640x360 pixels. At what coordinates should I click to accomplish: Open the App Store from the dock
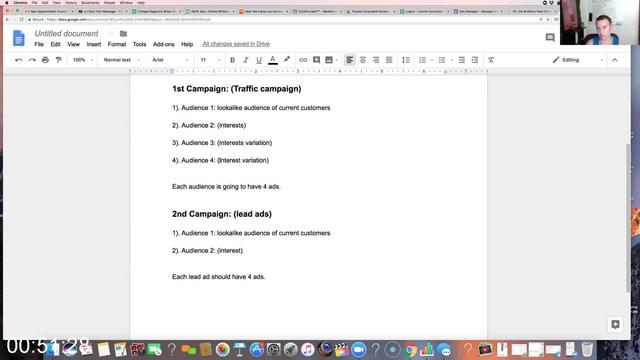click(x=257, y=350)
